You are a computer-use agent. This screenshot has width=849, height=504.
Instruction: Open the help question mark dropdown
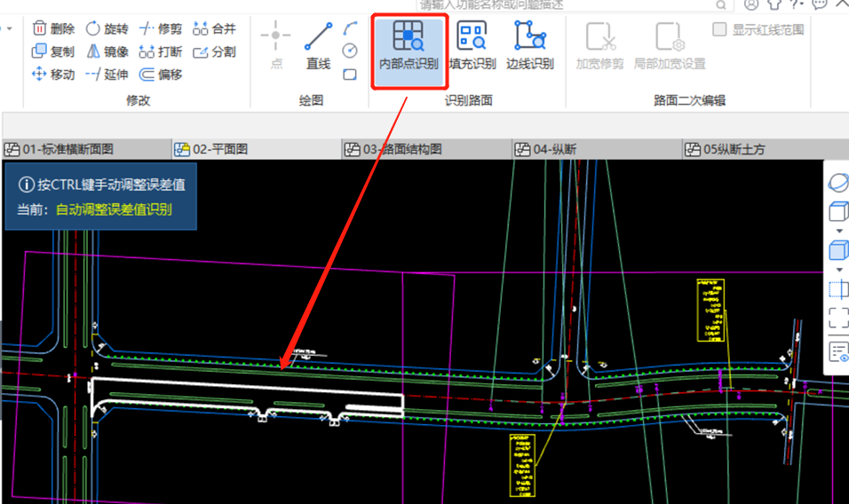click(797, 4)
